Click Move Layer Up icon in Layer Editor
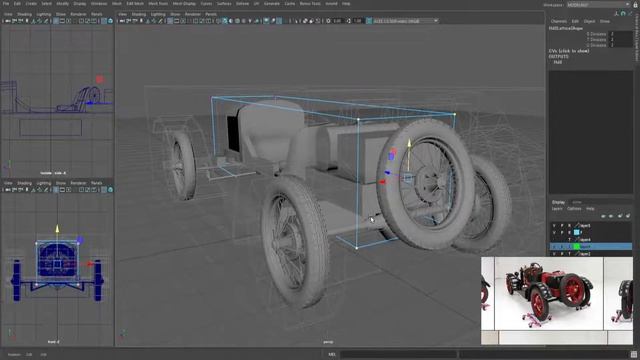The image size is (640, 360). coord(603,216)
